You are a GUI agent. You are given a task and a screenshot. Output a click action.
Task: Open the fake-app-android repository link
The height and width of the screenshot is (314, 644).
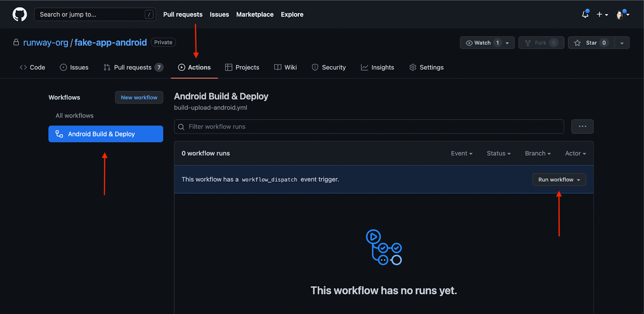coord(111,42)
